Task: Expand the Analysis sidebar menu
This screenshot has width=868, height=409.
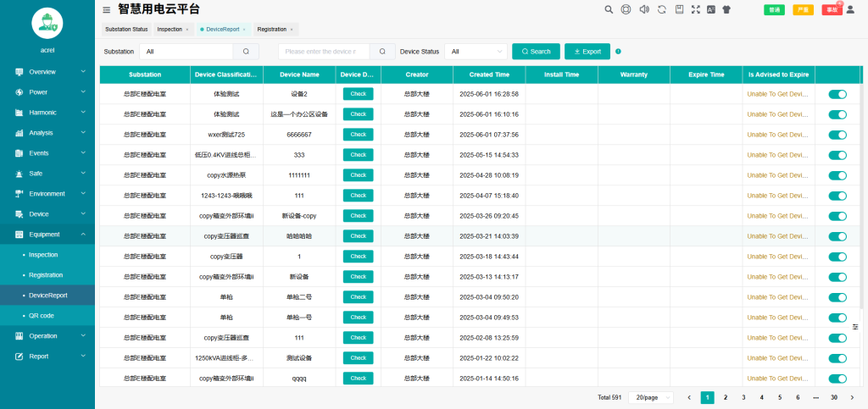Action: [x=47, y=133]
